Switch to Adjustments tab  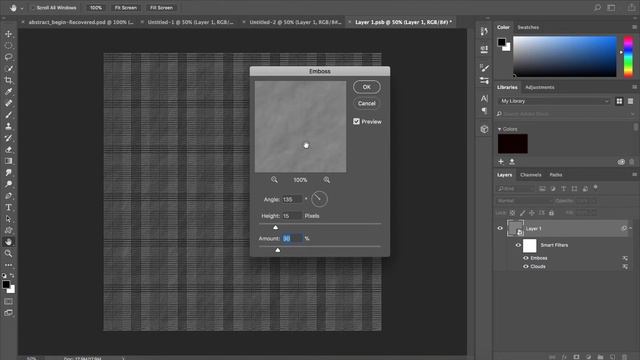[x=540, y=87]
